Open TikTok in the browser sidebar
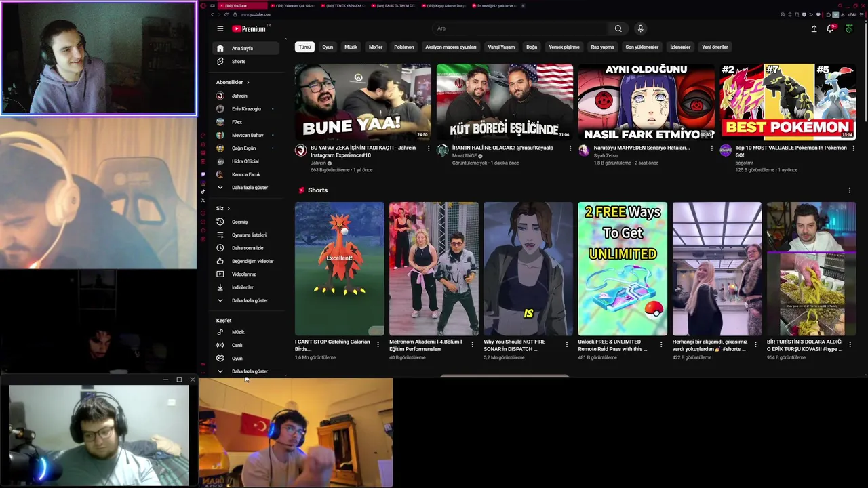 pyautogui.click(x=203, y=192)
